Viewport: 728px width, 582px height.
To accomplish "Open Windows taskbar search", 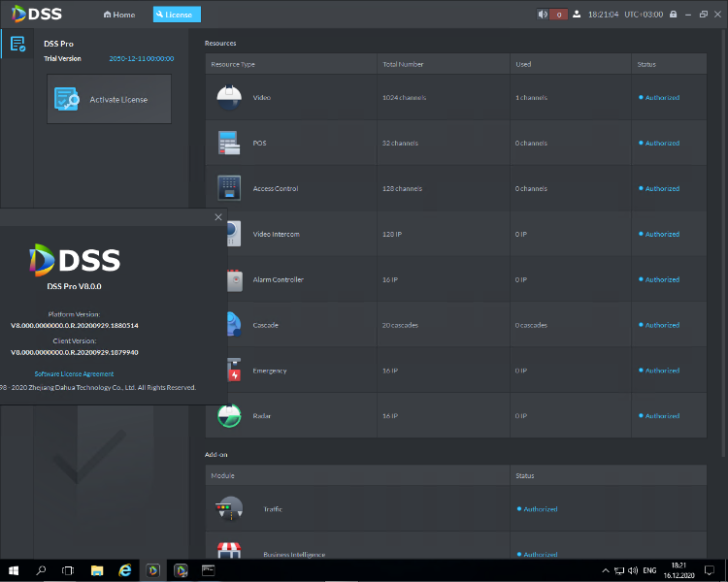I will (x=41, y=570).
